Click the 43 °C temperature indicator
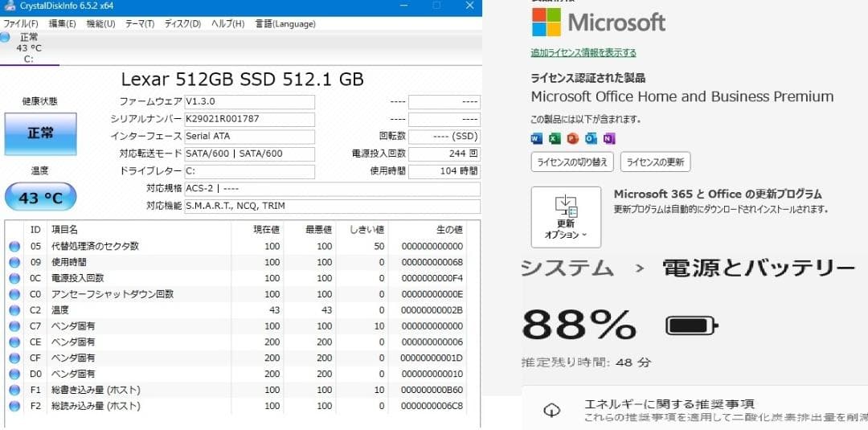The height and width of the screenshot is (430, 868). click(x=40, y=197)
